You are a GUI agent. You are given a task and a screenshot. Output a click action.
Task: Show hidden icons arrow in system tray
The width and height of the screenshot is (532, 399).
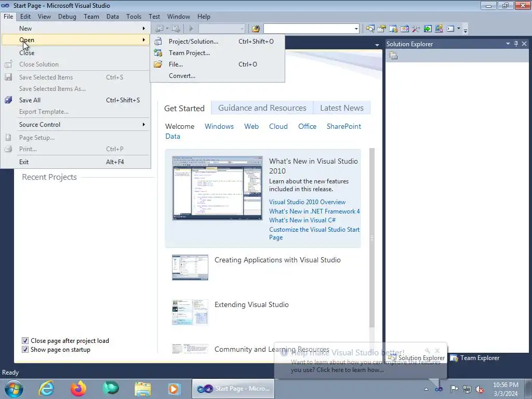click(426, 389)
